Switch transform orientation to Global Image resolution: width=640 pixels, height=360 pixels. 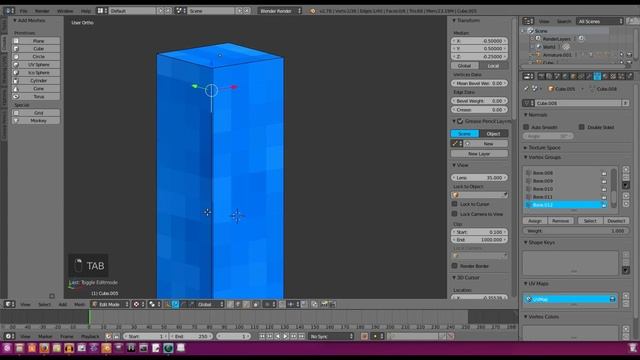tap(465, 66)
